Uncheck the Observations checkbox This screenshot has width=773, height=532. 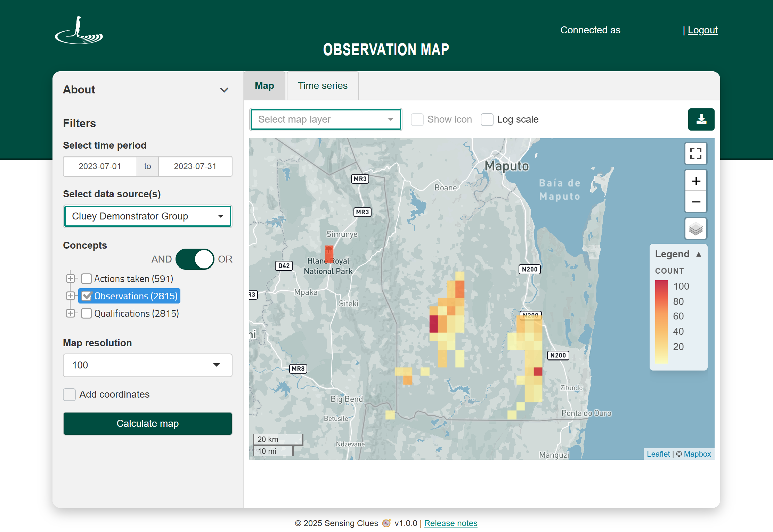(x=86, y=296)
